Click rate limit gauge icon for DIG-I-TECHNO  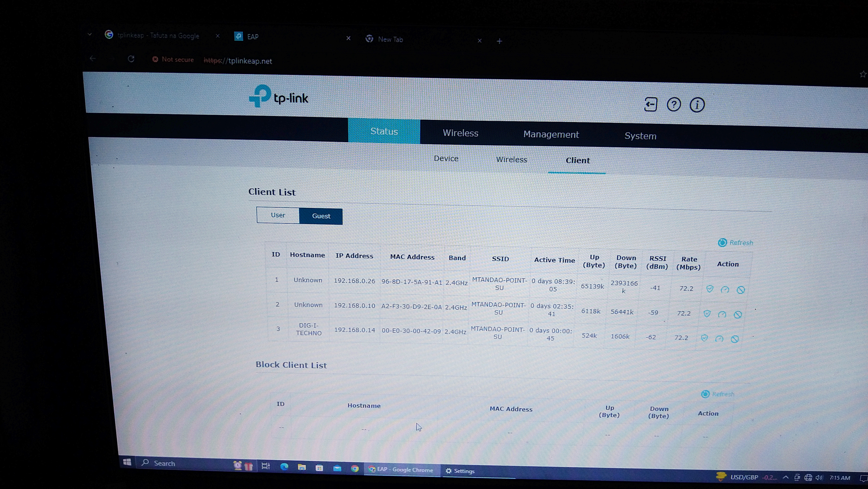719,339
